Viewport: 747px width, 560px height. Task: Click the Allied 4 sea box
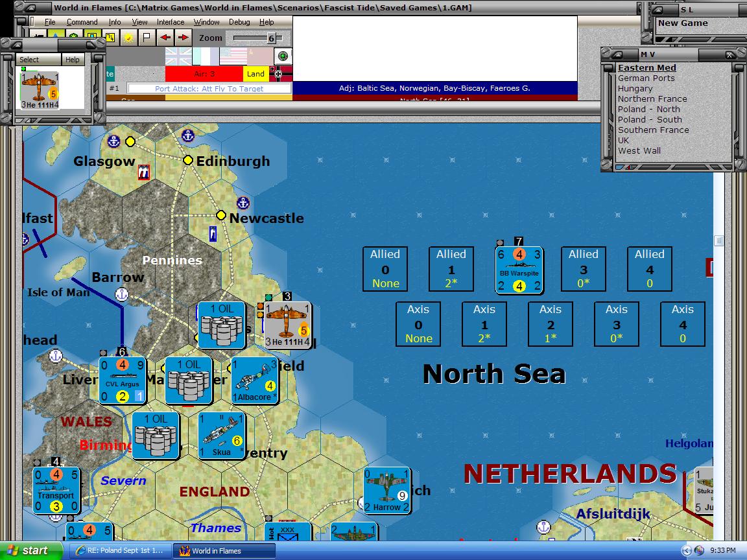pos(650,269)
